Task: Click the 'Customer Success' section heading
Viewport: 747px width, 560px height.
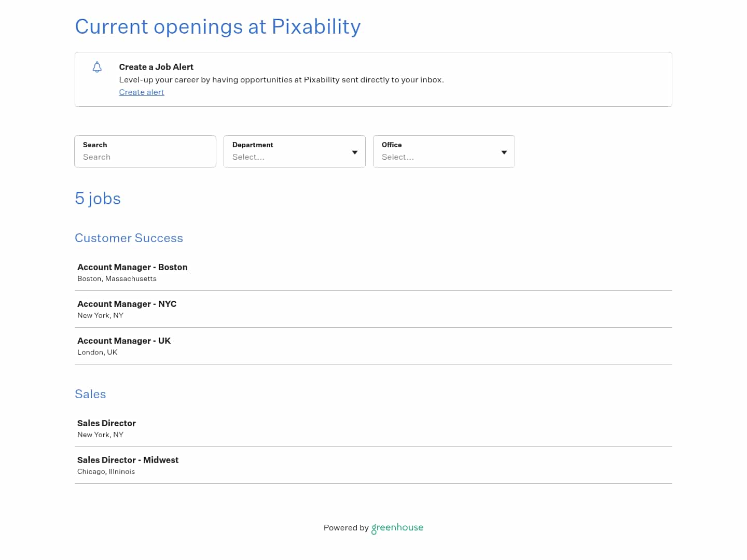Action: (129, 238)
